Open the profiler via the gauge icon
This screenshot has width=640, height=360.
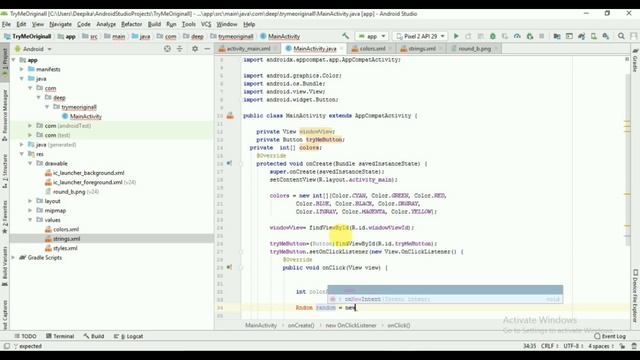[x=517, y=36]
